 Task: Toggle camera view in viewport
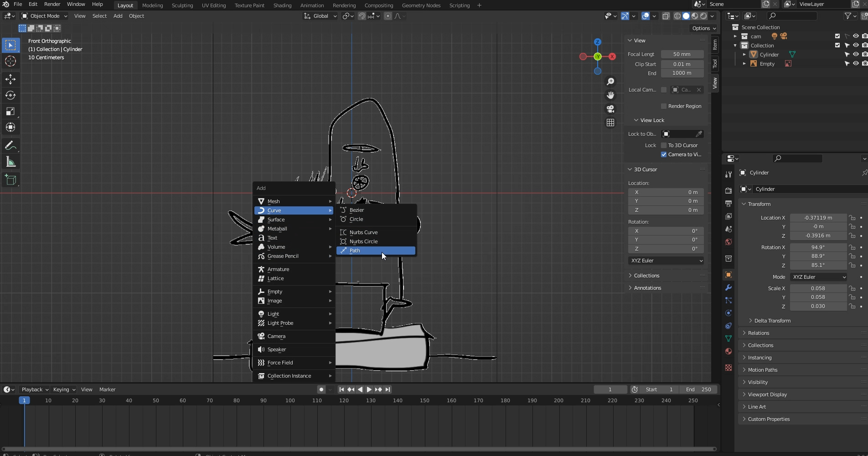[x=610, y=109]
